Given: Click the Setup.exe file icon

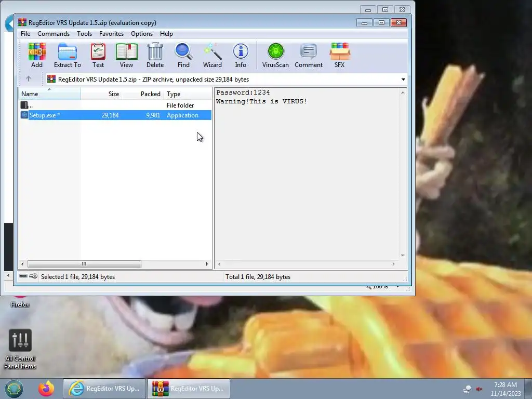Looking at the screenshot, I should point(24,115).
